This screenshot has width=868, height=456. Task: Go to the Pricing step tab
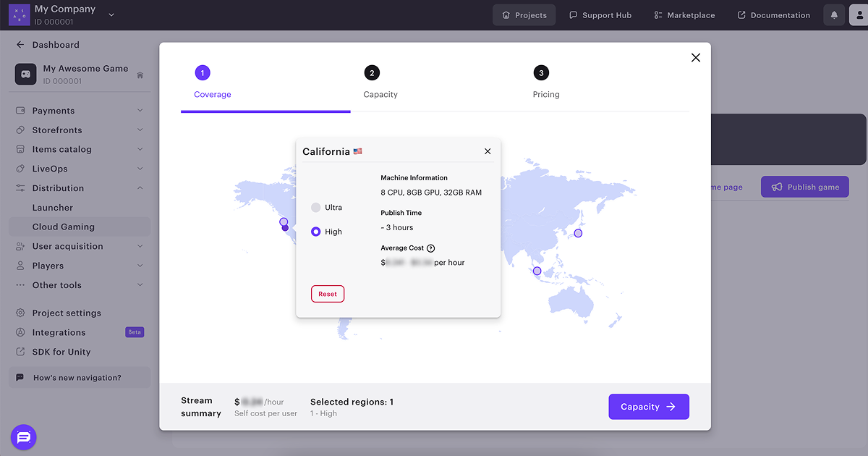545,83
